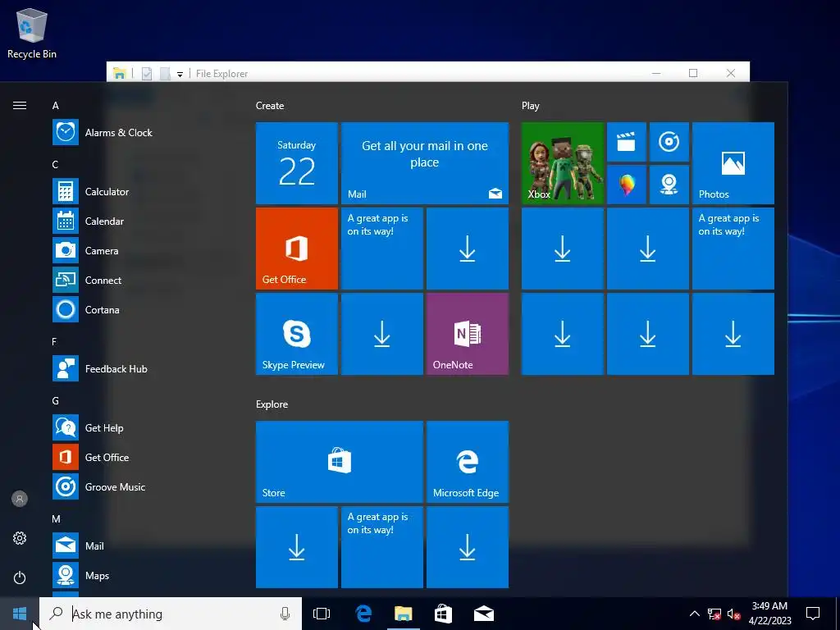The height and width of the screenshot is (630, 840).
Task: Open the clock showing 3:49 AM
Action: [769, 614]
